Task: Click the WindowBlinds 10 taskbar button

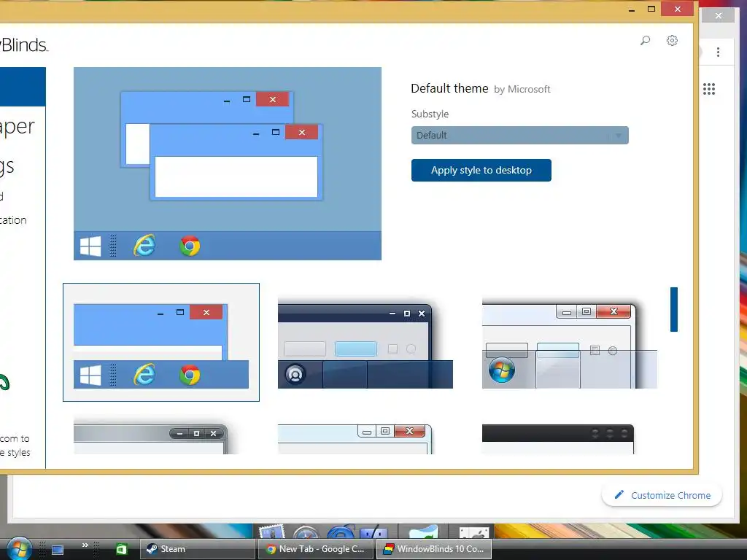Action: coord(433,549)
